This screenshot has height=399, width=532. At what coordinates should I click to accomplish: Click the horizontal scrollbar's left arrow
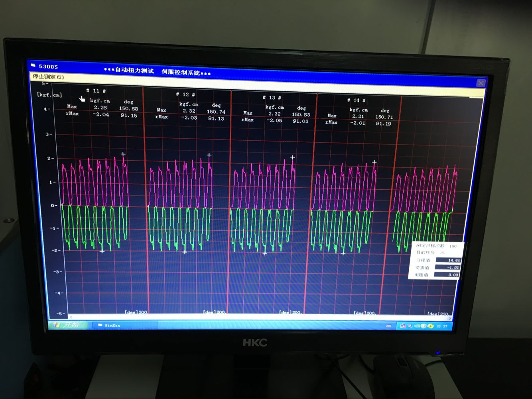coord(71,317)
